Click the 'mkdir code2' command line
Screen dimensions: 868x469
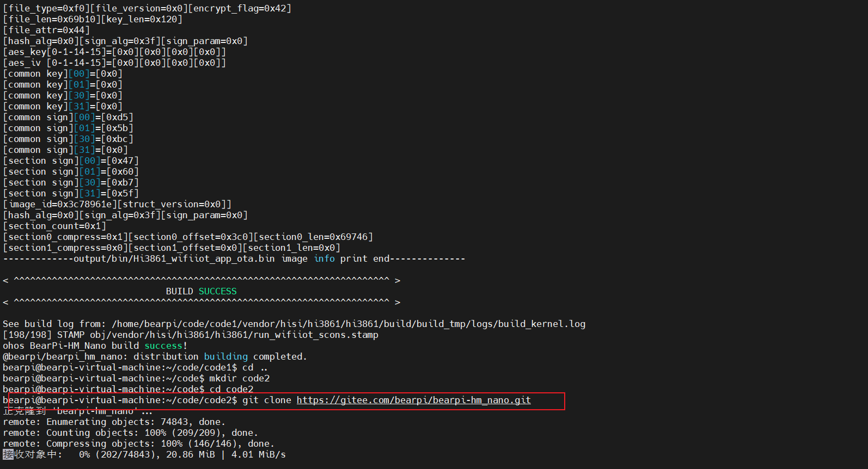click(136, 379)
